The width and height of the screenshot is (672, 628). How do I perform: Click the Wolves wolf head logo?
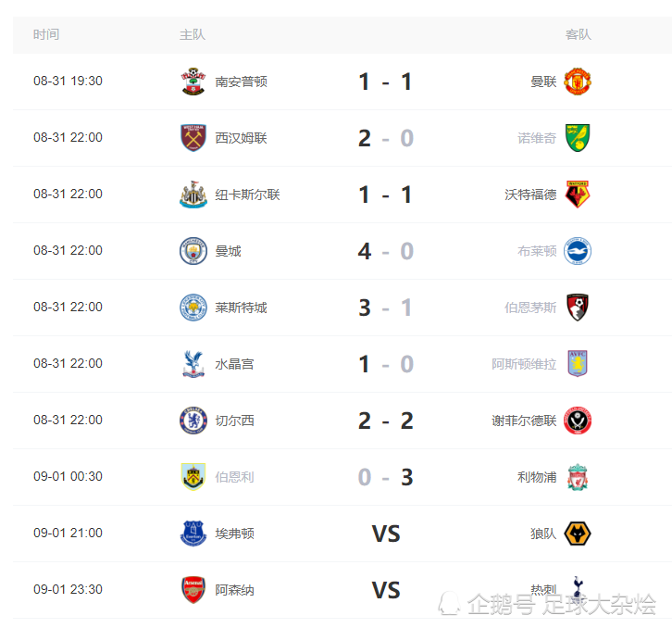point(578,534)
